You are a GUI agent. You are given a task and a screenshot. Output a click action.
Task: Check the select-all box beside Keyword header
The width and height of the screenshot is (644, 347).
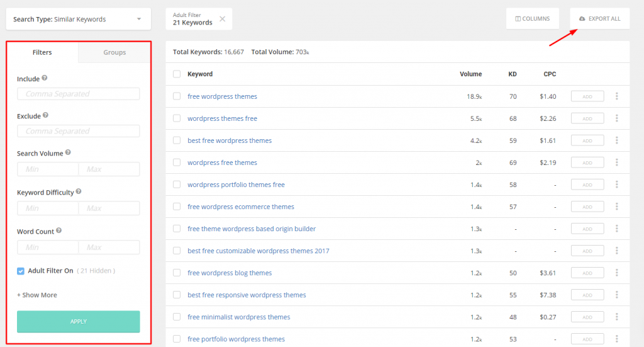coord(177,74)
